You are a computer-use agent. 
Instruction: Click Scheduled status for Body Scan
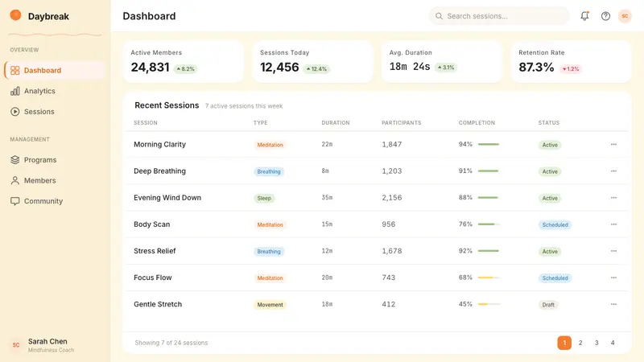coord(555,225)
